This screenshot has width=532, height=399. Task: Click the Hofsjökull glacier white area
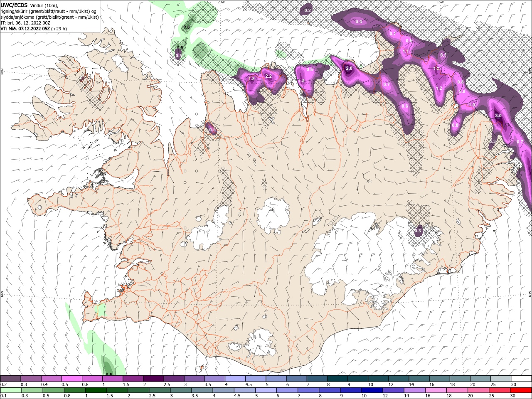273,214
